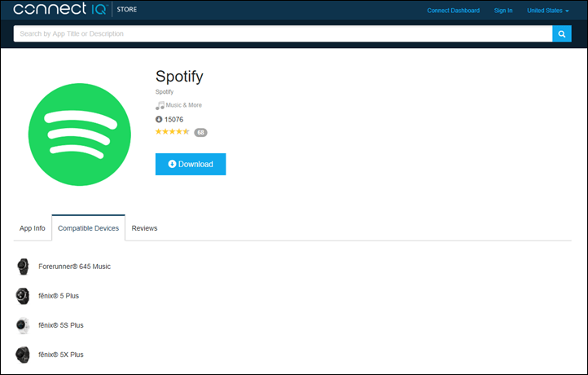Open the Connect Dashboard link
Screen dimensions: 588x375
click(x=454, y=11)
